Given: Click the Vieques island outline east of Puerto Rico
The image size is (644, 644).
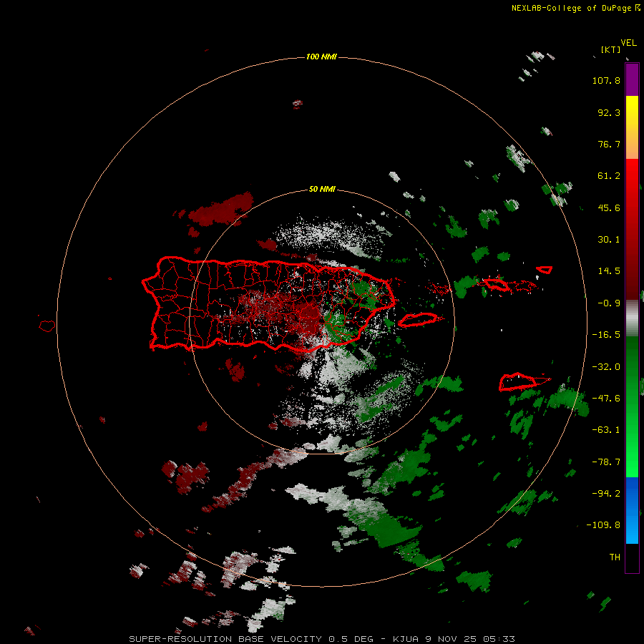Looking at the screenshot, I should [x=418, y=320].
